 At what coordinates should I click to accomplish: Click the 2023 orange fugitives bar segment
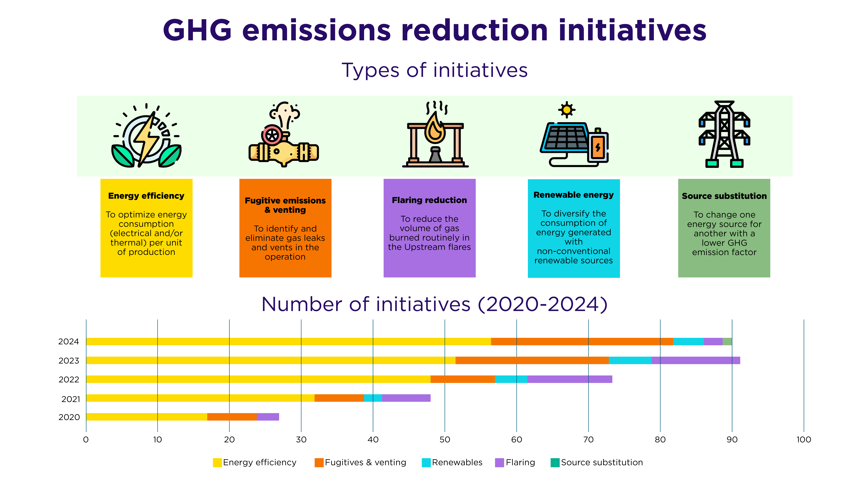point(532,360)
